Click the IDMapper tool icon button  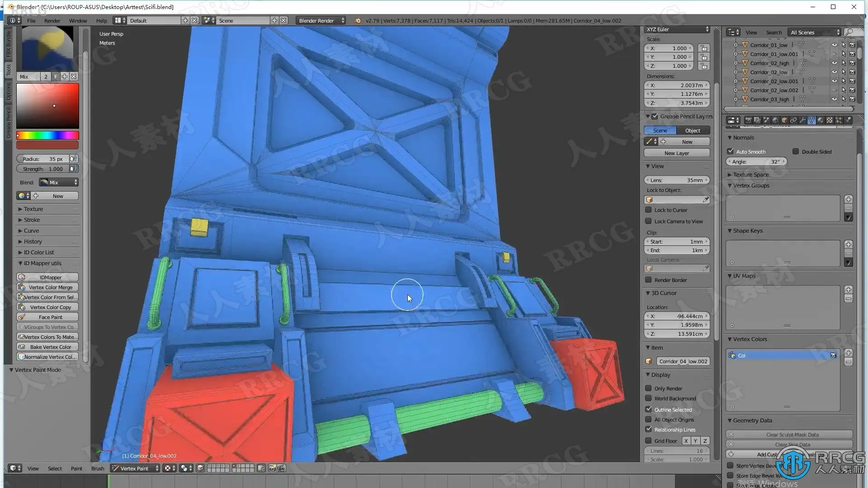tap(21, 277)
